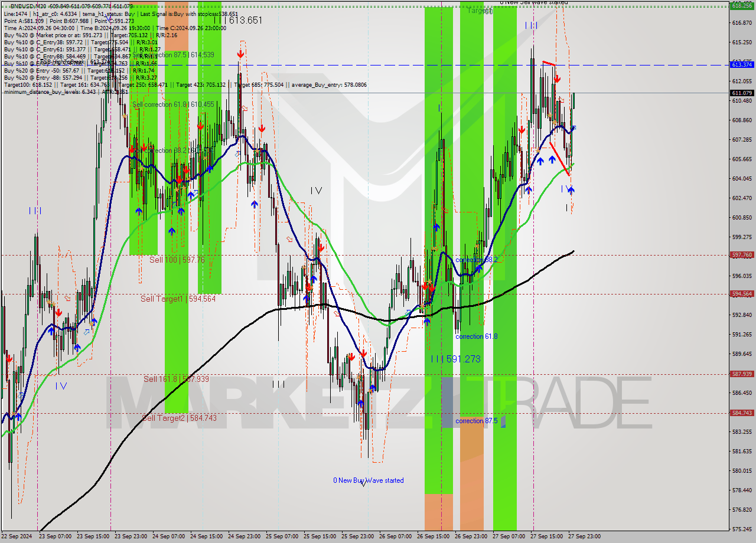Click the '27 Sep 23:00' time axis label
Image resolution: width=756 pixels, height=543 pixels.
click(584, 537)
